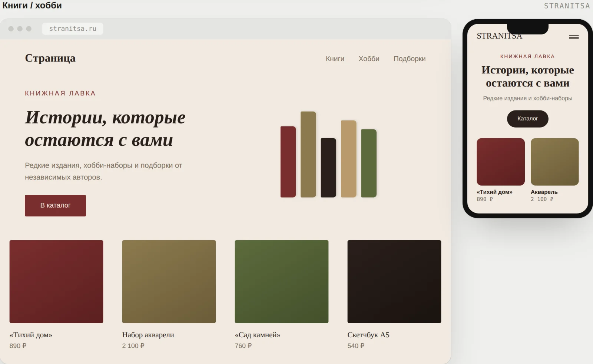Select the «Скетчбук A5» product title
593x364 pixels.
coord(368,335)
